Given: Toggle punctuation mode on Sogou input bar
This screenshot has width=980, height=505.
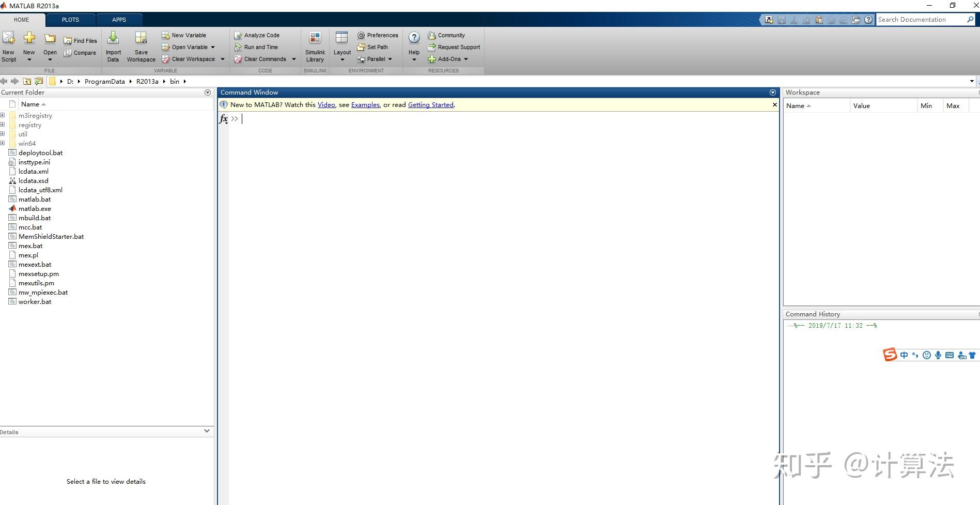Looking at the screenshot, I should (x=915, y=355).
